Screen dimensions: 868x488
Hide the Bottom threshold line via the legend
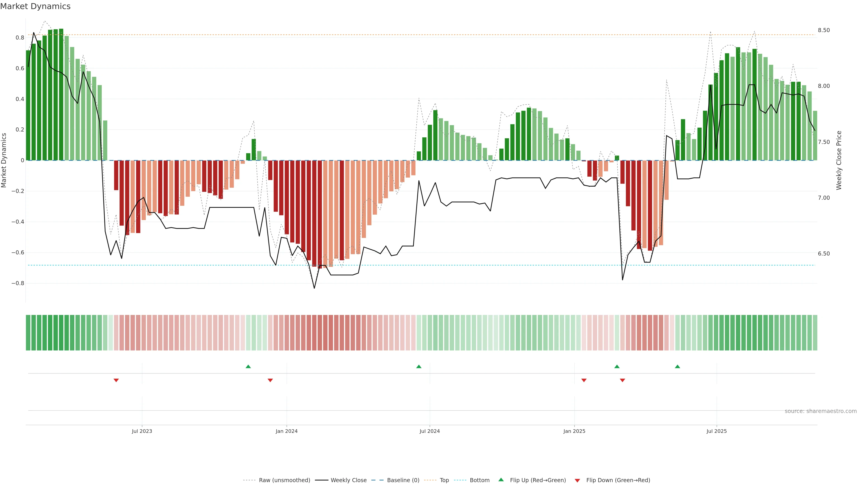479,480
